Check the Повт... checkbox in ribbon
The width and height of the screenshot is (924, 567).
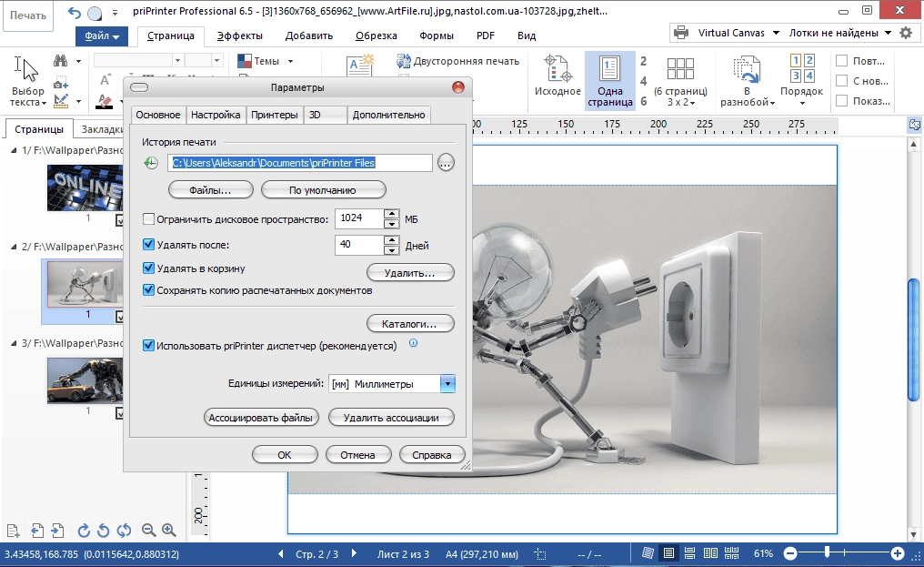pyautogui.click(x=842, y=61)
